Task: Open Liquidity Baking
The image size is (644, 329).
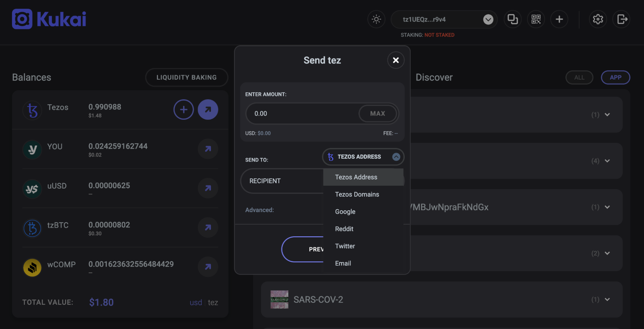Action: point(187,78)
